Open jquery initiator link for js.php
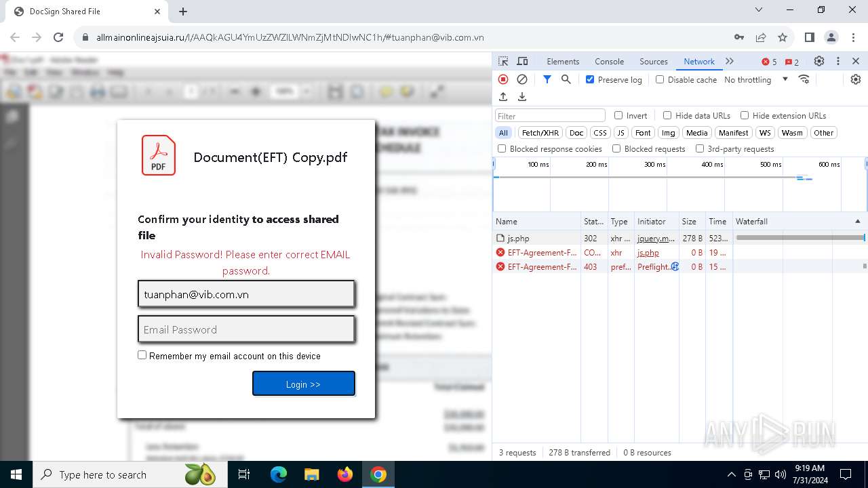This screenshot has height=488, width=868. 656,239
